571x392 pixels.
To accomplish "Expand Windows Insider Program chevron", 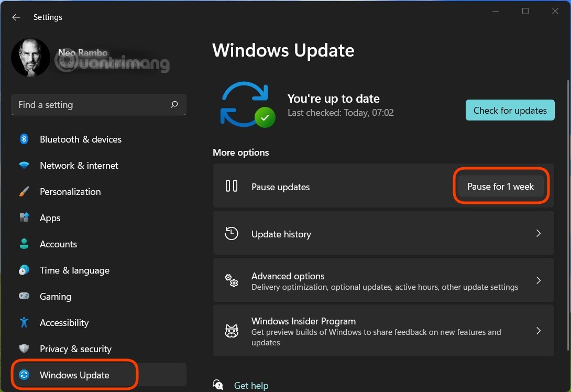I will click(x=538, y=331).
